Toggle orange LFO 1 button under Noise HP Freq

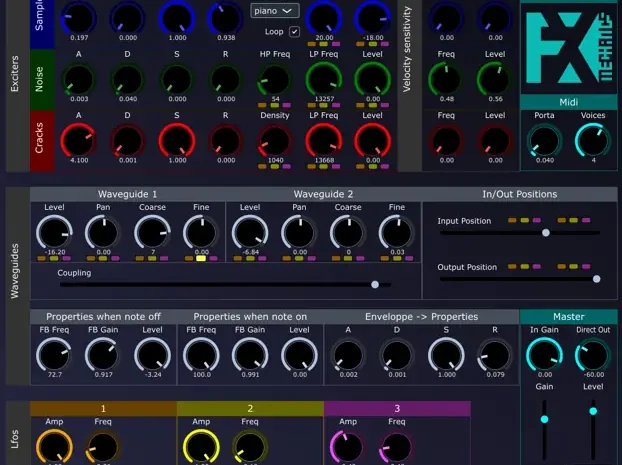(262, 106)
